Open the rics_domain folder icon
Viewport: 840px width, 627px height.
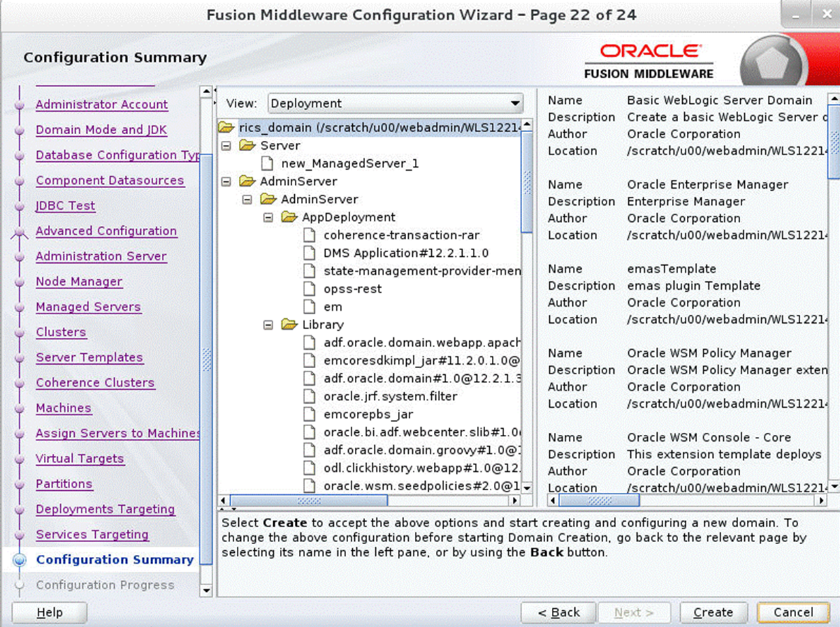(227, 126)
